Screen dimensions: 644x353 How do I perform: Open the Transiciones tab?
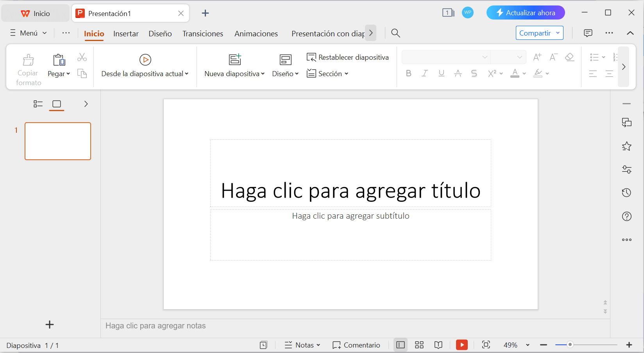pyautogui.click(x=203, y=34)
